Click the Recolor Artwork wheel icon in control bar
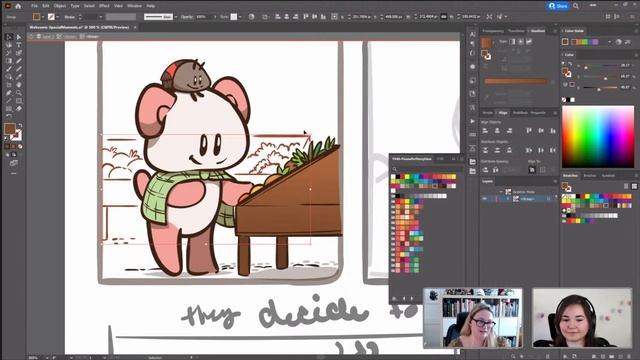Screen dimensions: 640x360 point(251,17)
